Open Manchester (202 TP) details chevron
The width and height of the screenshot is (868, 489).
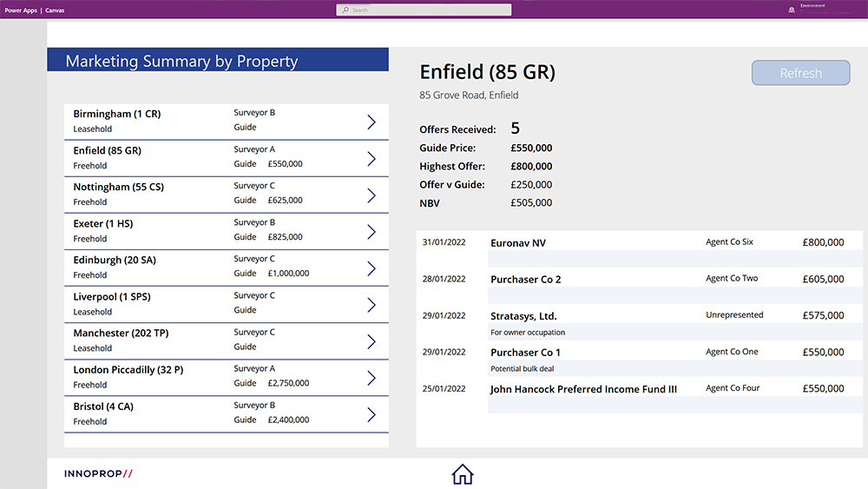[372, 341]
